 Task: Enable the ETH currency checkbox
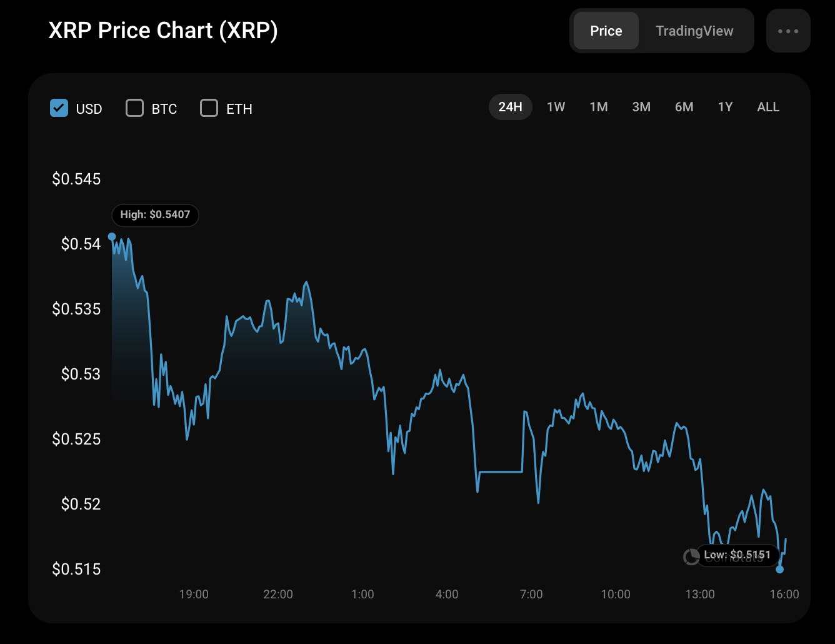209,108
